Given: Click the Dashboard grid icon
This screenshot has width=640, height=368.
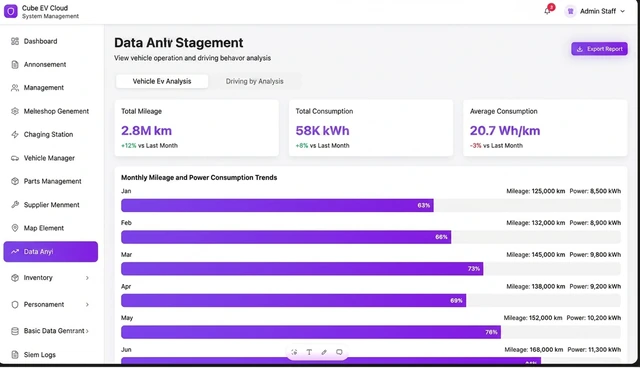Looking at the screenshot, I should click(x=15, y=41).
